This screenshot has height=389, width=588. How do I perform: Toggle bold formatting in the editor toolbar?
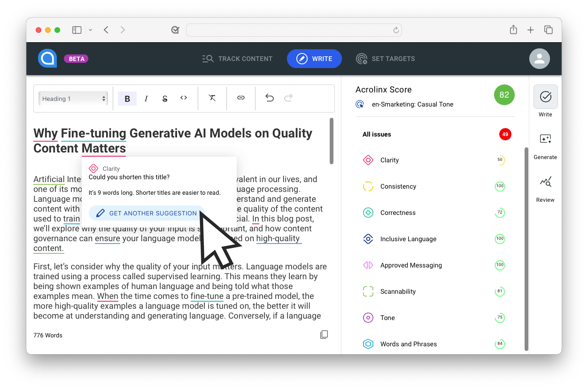(127, 99)
